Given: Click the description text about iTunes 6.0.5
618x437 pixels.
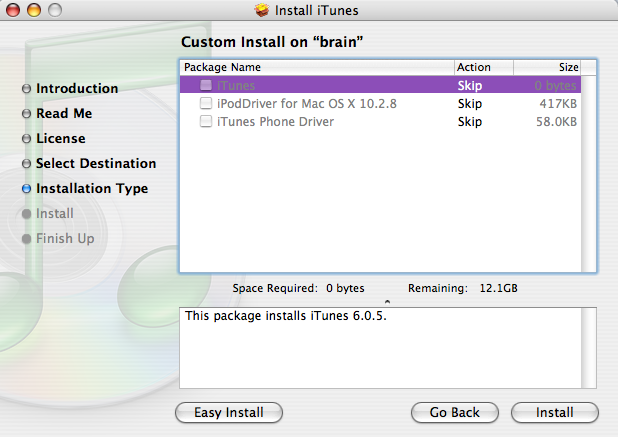Looking at the screenshot, I should [286, 316].
